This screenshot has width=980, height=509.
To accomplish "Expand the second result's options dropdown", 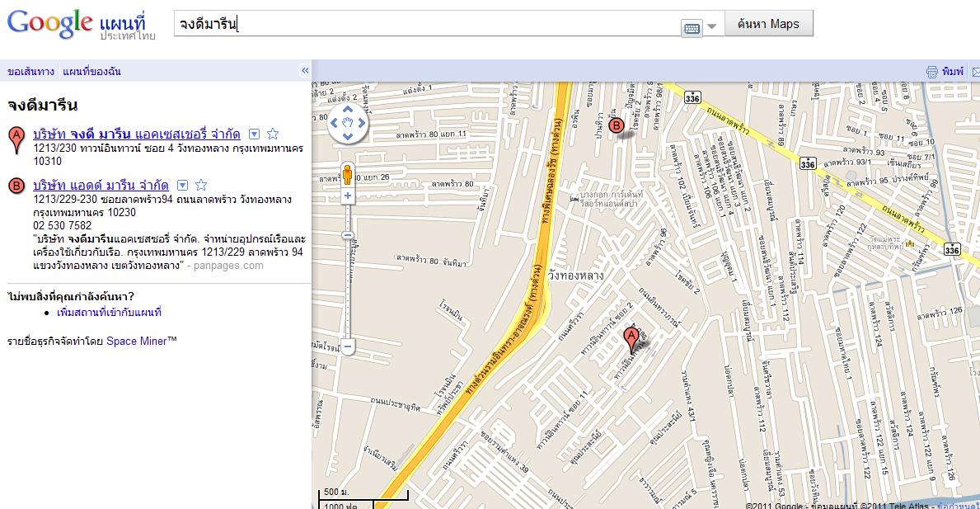I will [x=183, y=185].
